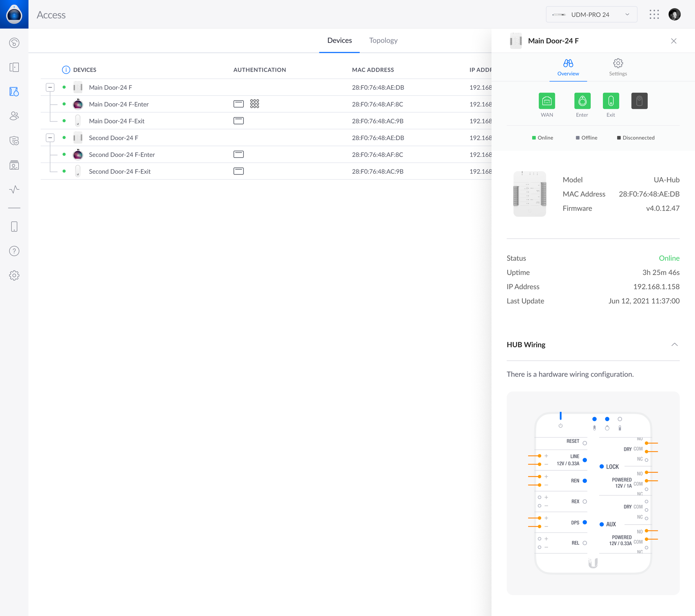Click the DEVICES info icon

click(x=66, y=70)
